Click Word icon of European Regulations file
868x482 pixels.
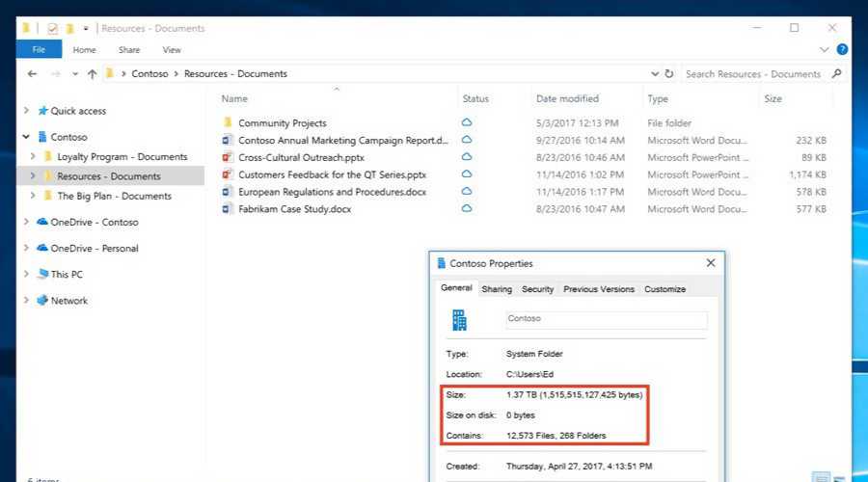coord(227,192)
